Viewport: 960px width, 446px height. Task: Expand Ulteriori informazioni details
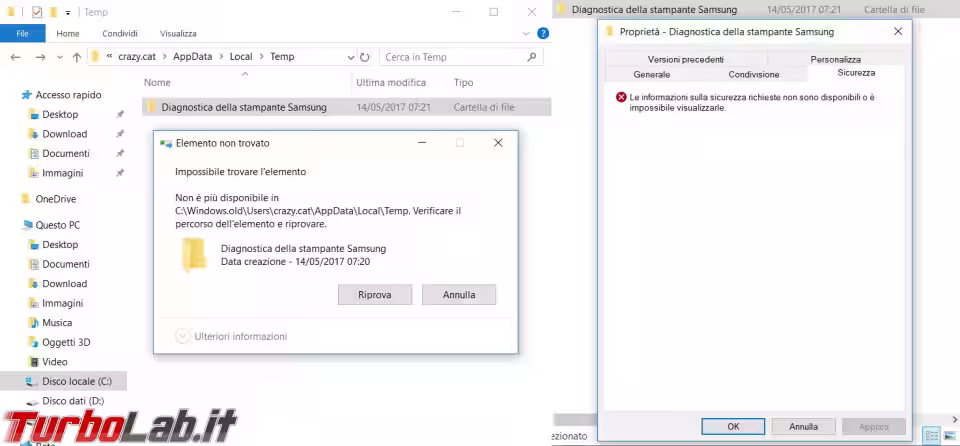pos(231,336)
